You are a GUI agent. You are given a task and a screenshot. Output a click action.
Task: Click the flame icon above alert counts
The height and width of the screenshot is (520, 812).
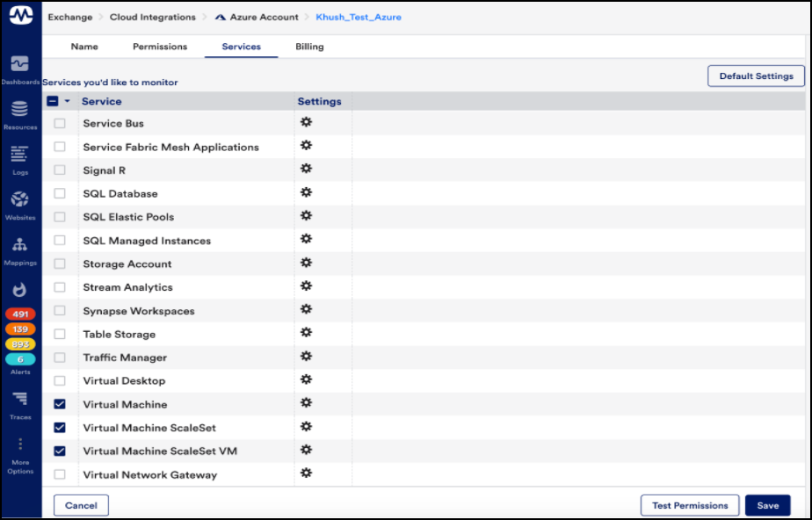pyautogui.click(x=19, y=290)
